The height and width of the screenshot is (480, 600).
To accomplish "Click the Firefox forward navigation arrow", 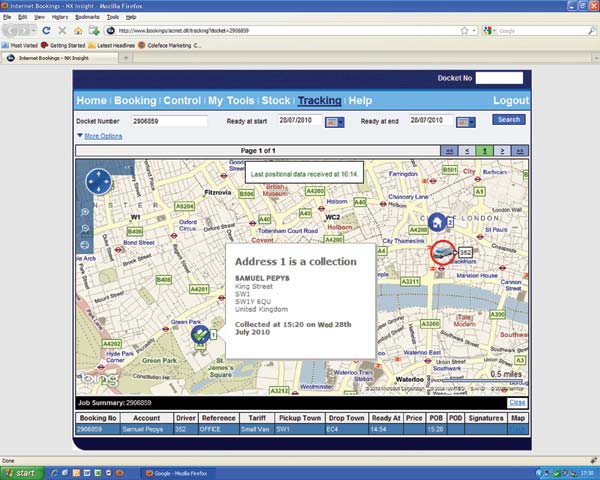I will click(24, 30).
